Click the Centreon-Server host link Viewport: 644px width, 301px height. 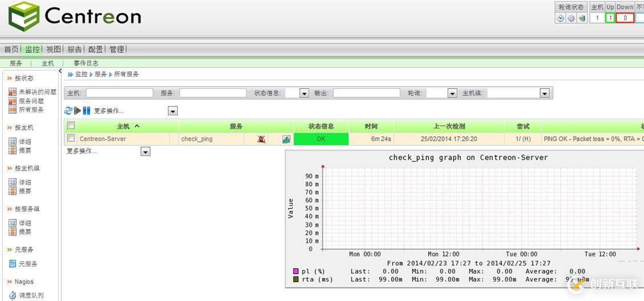[x=103, y=139]
